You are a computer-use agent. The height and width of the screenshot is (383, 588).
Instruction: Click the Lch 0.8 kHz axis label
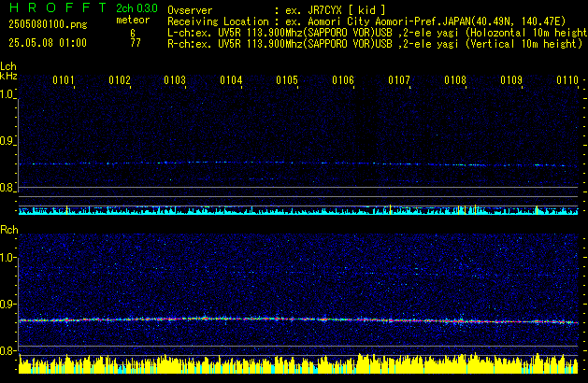coord(7,188)
